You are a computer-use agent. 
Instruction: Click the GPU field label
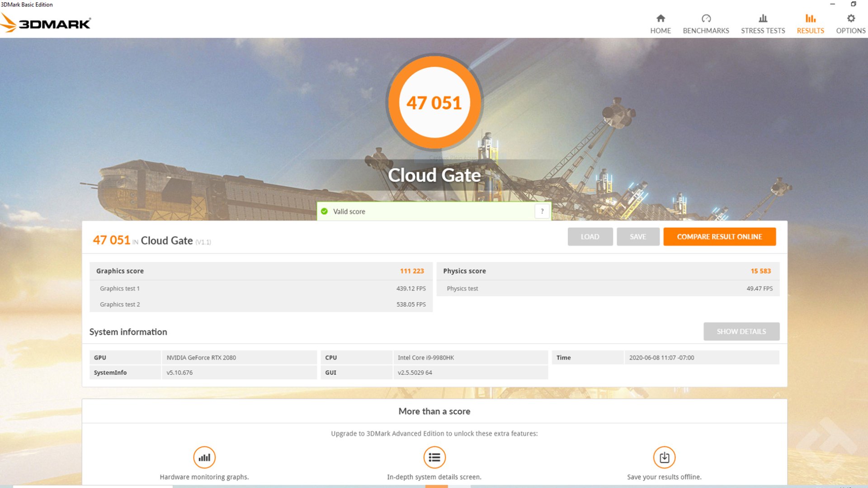click(100, 357)
